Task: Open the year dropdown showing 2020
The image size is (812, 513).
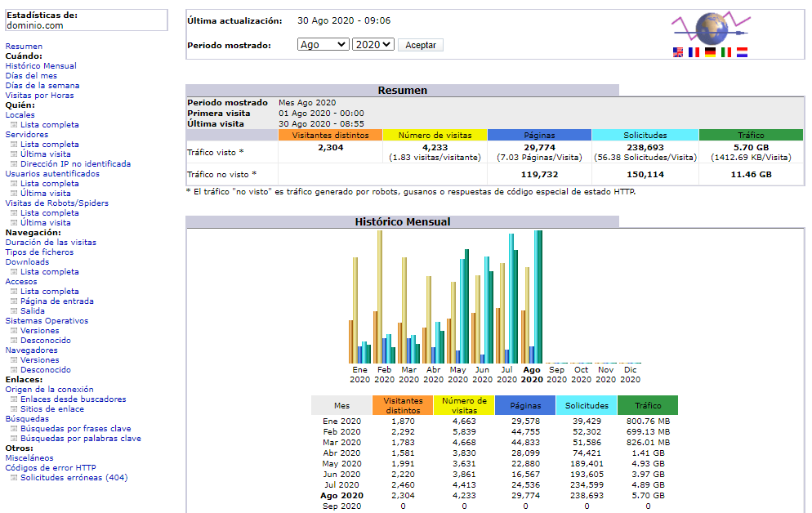Action: 373,45
